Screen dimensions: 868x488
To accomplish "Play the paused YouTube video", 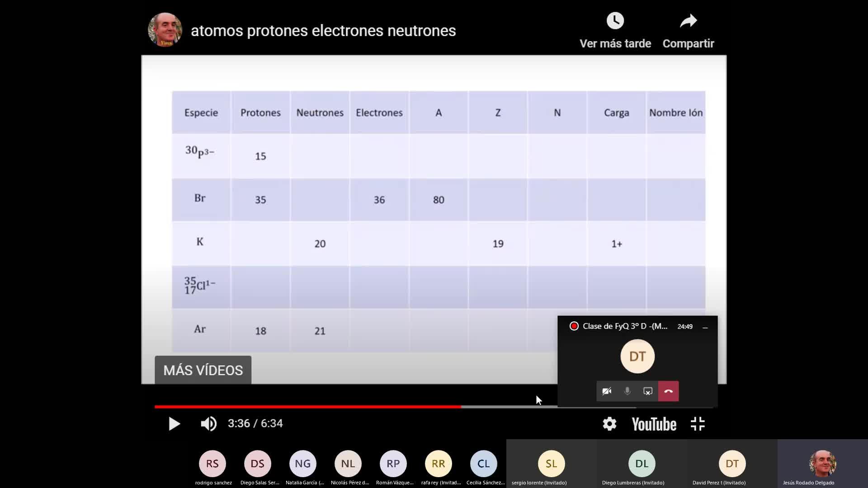I will click(x=174, y=424).
